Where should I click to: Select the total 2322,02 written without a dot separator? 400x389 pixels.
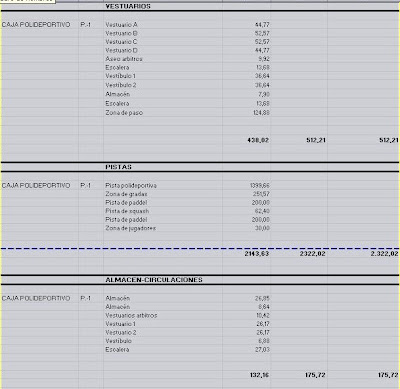(312, 254)
